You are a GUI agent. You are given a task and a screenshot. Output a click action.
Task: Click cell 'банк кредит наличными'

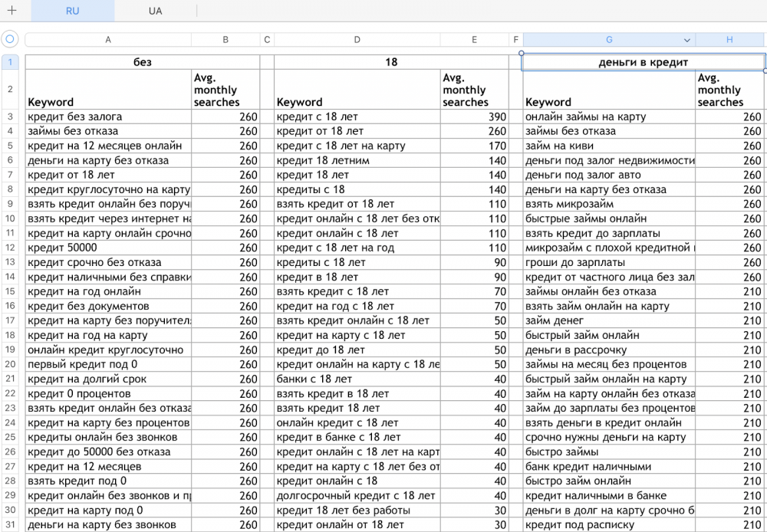609,467
